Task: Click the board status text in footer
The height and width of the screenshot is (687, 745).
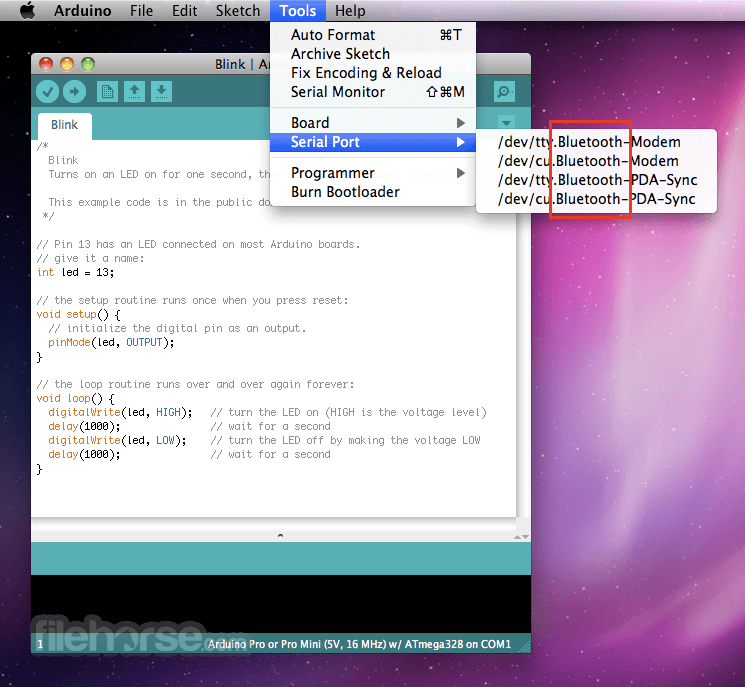Action: pyautogui.click(x=359, y=644)
